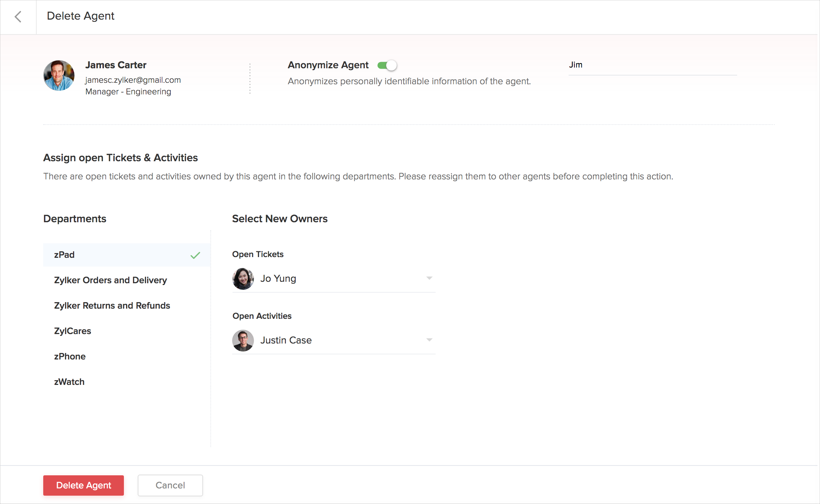The height and width of the screenshot is (504, 820).
Task: Select Zylker Orders and Delivery department
Action: [126, 280]
